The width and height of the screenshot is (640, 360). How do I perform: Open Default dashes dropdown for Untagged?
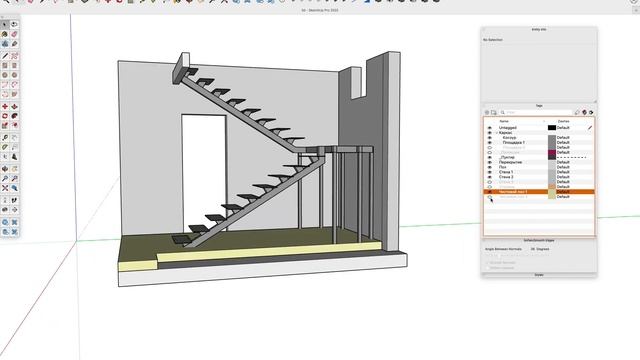(563, 128)
